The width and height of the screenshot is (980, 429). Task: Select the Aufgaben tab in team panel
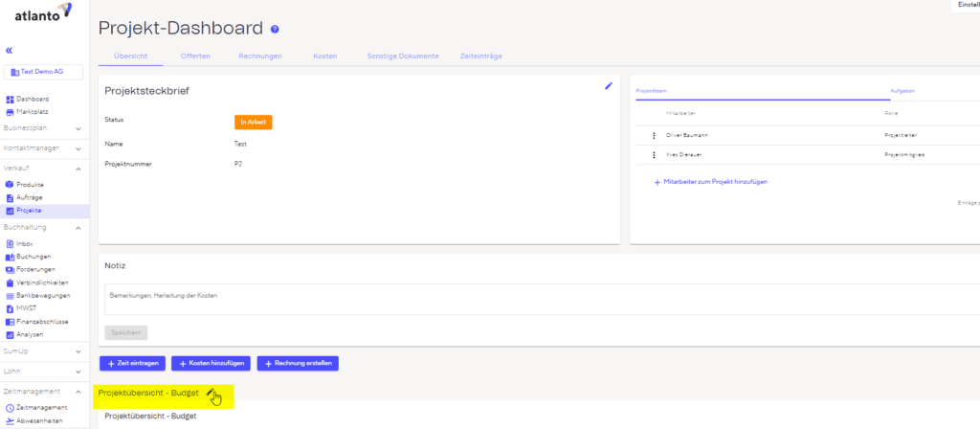tap(902, 90)
